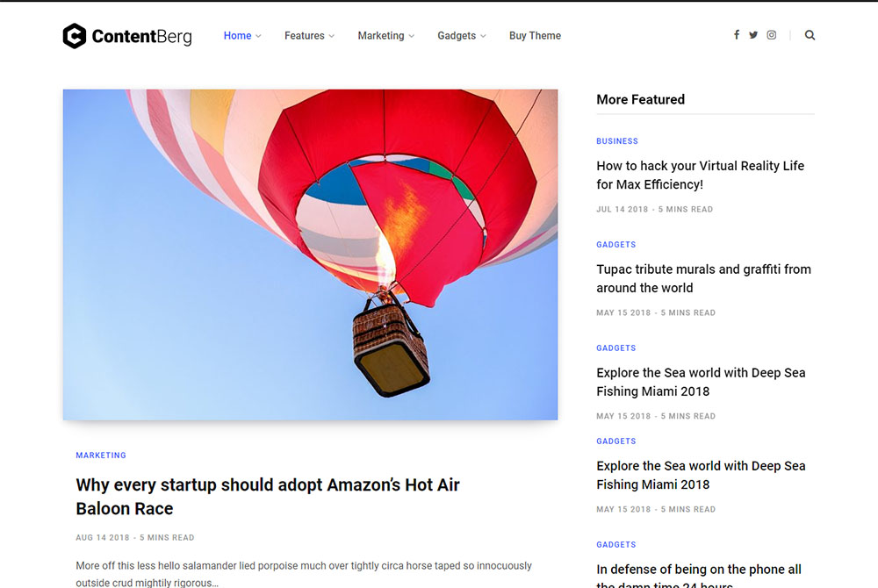The width and height of the screenshot is (878, 588).
Task: Open the hot air balloon featured image
Action: [x=310, y=255]
